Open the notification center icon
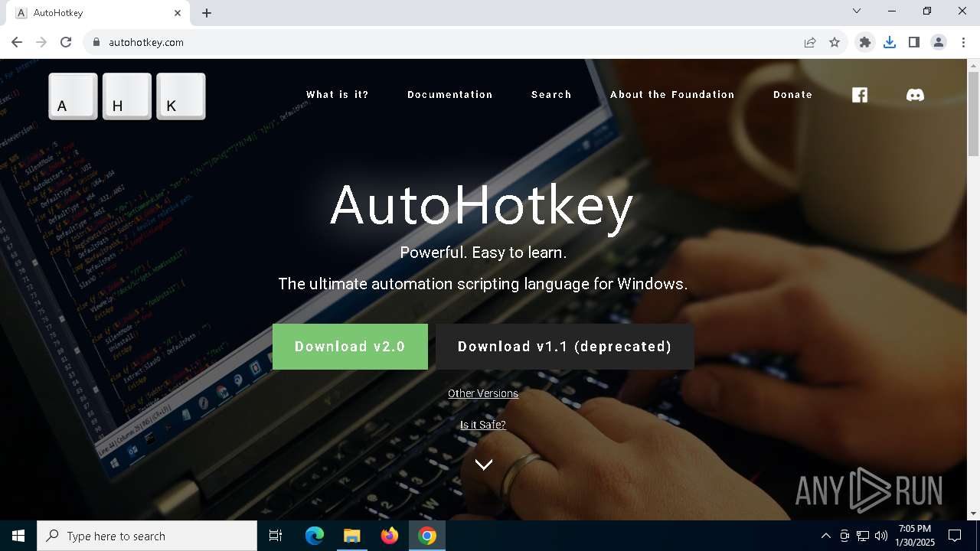This screenshot has width=980, height=551. coord(955,536)
